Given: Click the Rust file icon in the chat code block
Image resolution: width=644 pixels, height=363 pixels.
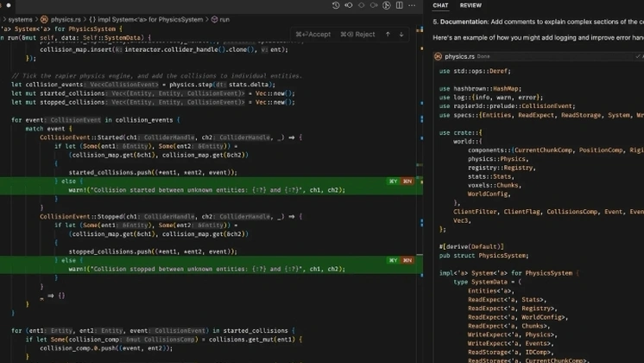Looking at the screenshot, I should pos(438,56).
